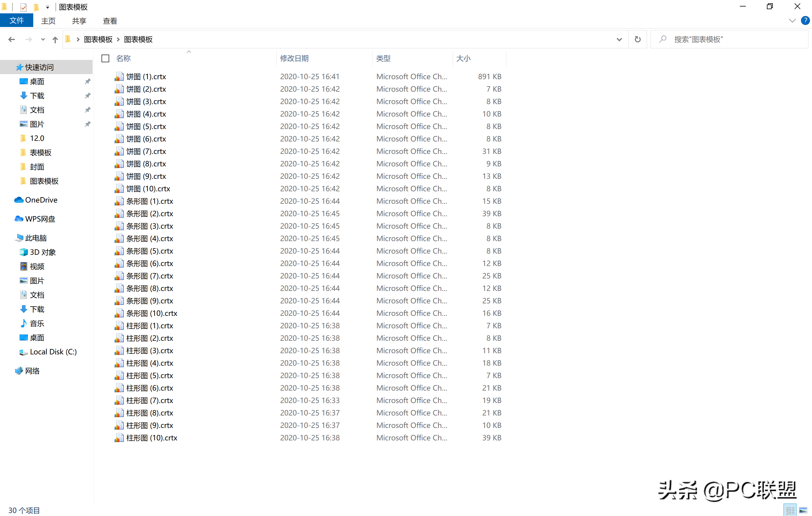Sort files by 修改日期 column header
The width and height of the screenshot is (812, 516).
pyautogui.click(x=294, y=58)
